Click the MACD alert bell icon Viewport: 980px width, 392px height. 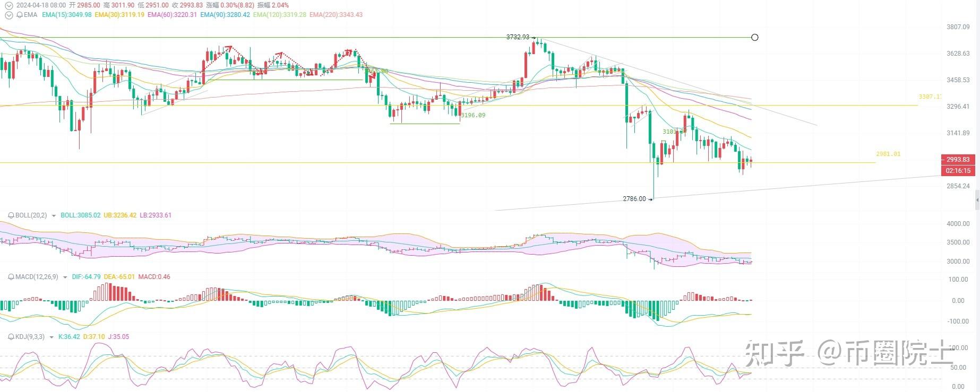tap(11, 277)
